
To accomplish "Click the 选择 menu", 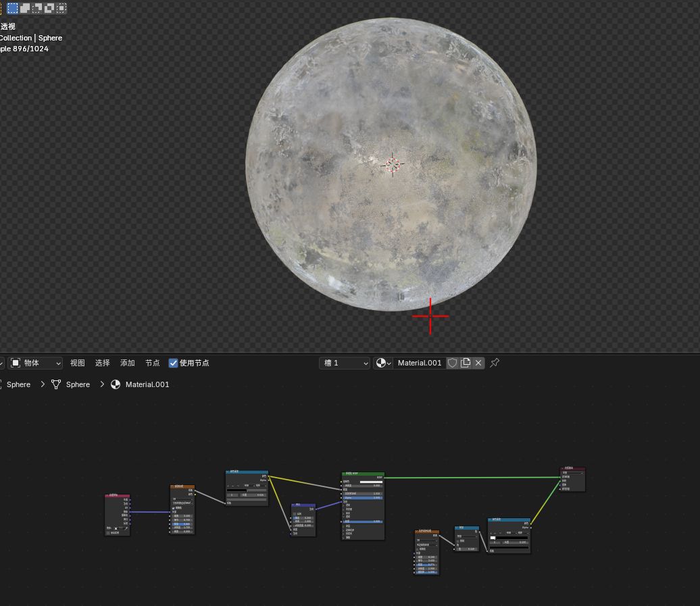I will [x=102, y=363].
